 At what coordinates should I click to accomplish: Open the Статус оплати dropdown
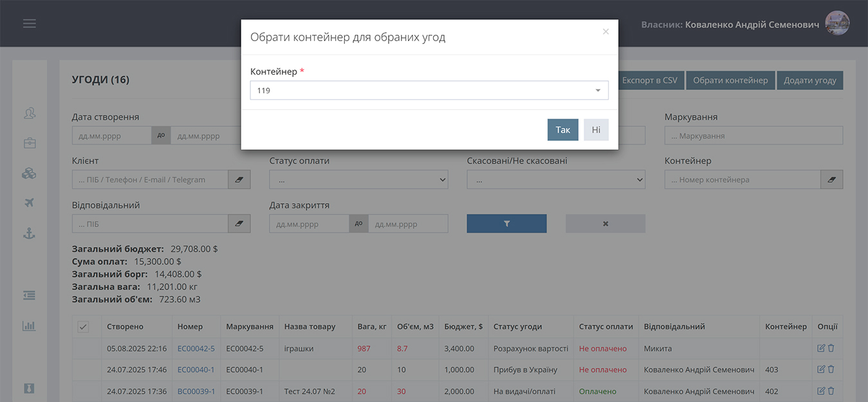[x=358, y=180]
